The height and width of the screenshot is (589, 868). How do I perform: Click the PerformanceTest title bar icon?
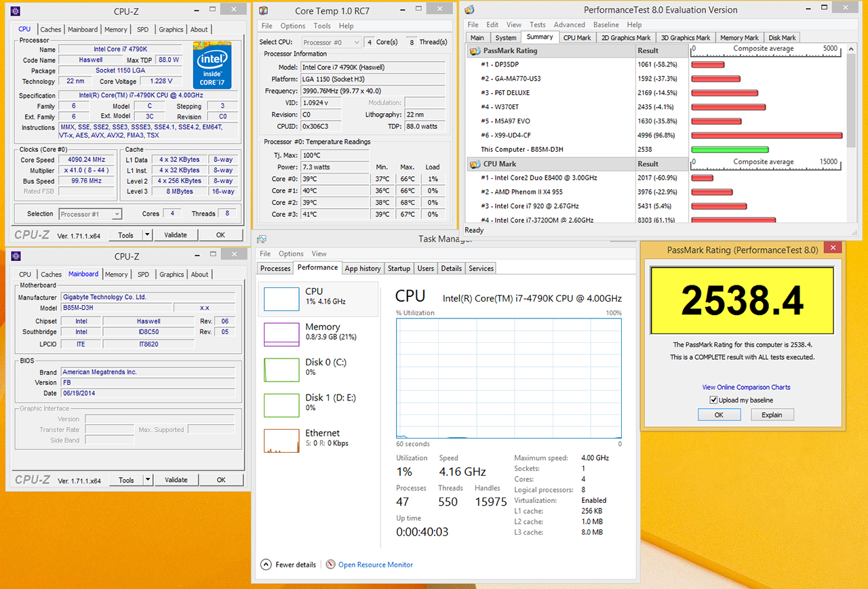tap(469, 9)
